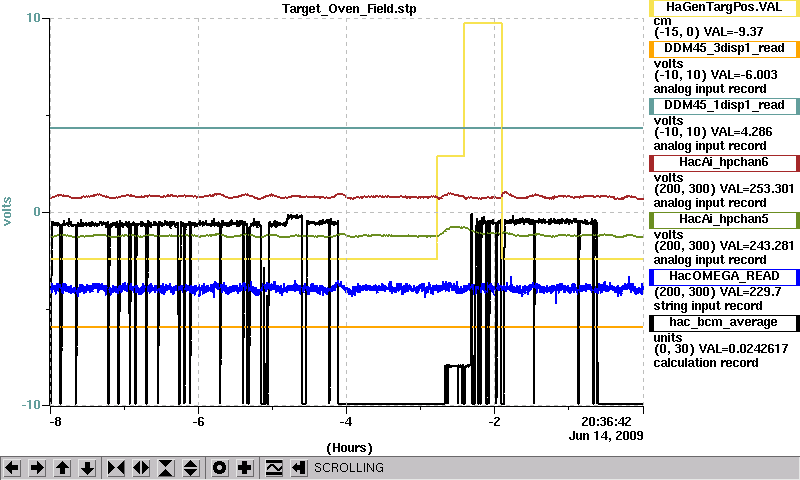This screenshot has width=800, height=480.
Task: Click 'string input record' under HacOMEGA_READ
Action: [708, 306]
